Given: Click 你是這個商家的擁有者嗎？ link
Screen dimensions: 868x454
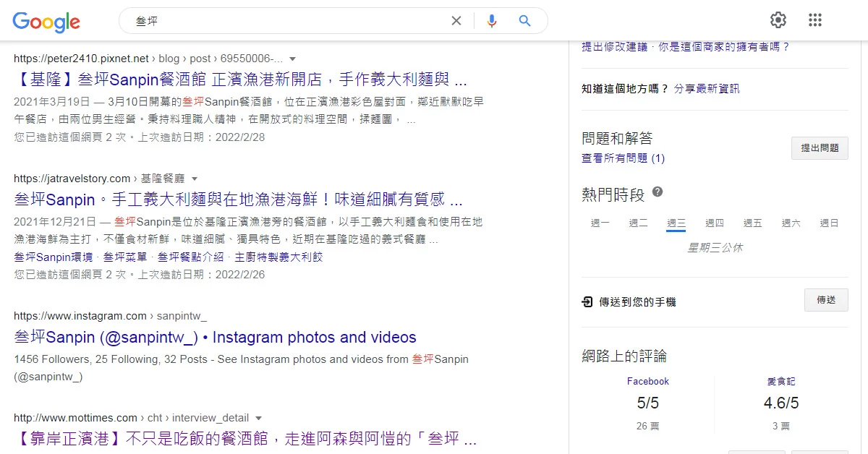Looking at the screenshot, I should [723, 46].
